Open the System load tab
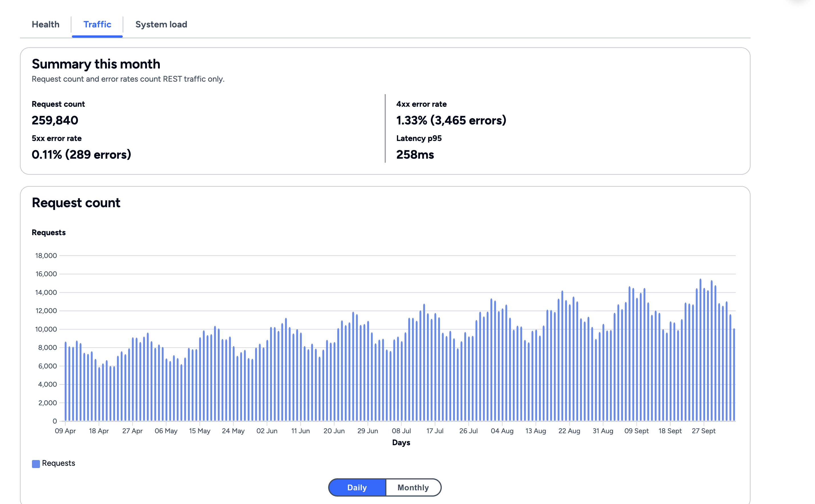 tap(161, 24)
